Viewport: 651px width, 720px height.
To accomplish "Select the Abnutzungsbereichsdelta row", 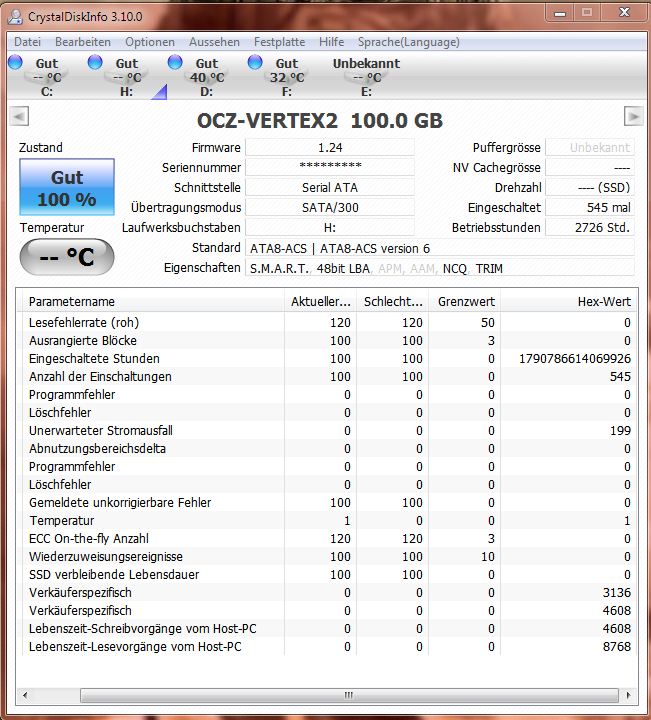I will click(327, 449).
